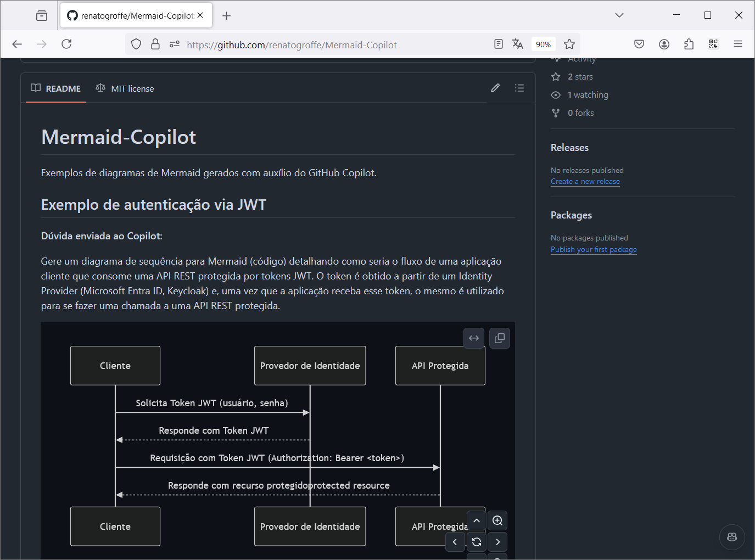Open the list all tabs dropdown
Screen dimensions: 755x560
[619, 15]
